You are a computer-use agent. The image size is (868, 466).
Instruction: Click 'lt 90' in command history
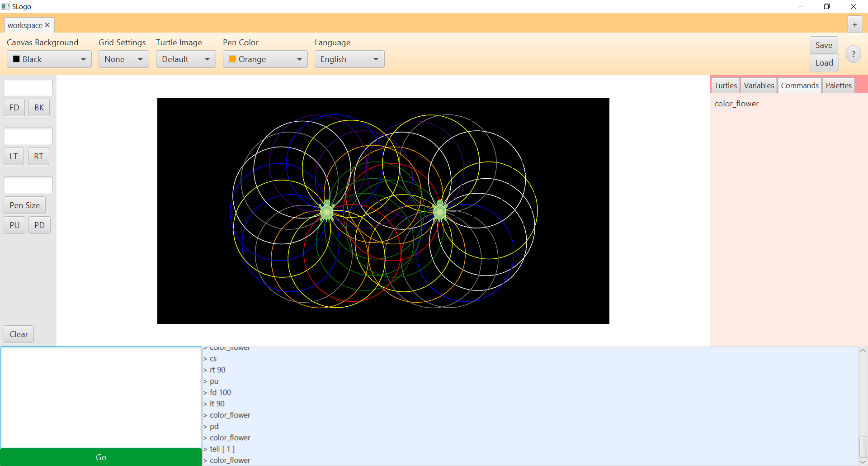click(x=217, y=404)
